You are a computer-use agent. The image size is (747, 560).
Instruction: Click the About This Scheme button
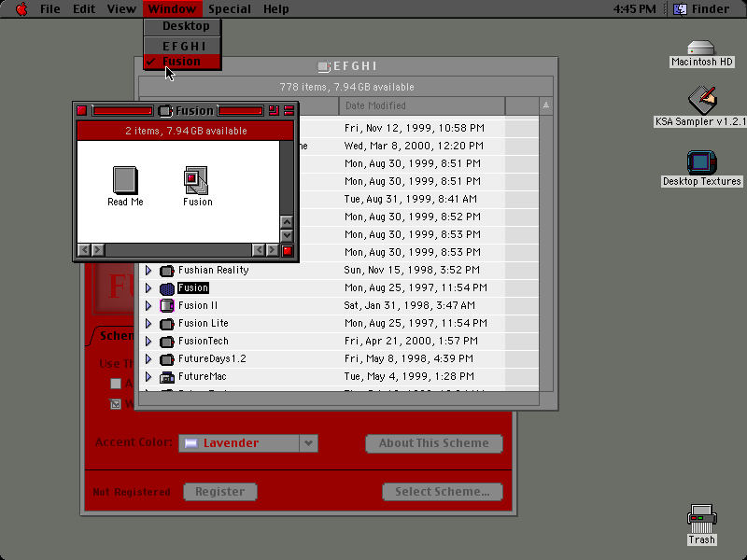click(x=434, y=443)
